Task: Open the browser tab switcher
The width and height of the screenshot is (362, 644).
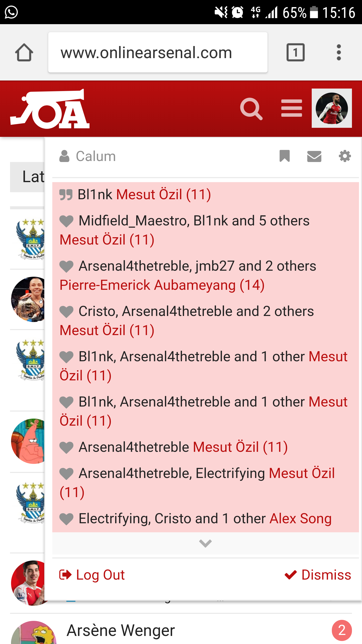Action: pyautogui.click(x=296, y=53)
